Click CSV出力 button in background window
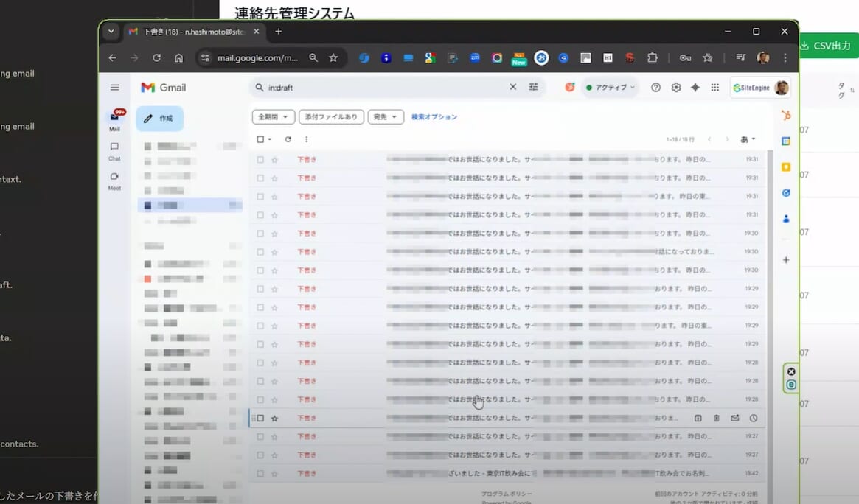Image resolution: width=859 pixels, height=504 pixels. (x=827, y=46)
